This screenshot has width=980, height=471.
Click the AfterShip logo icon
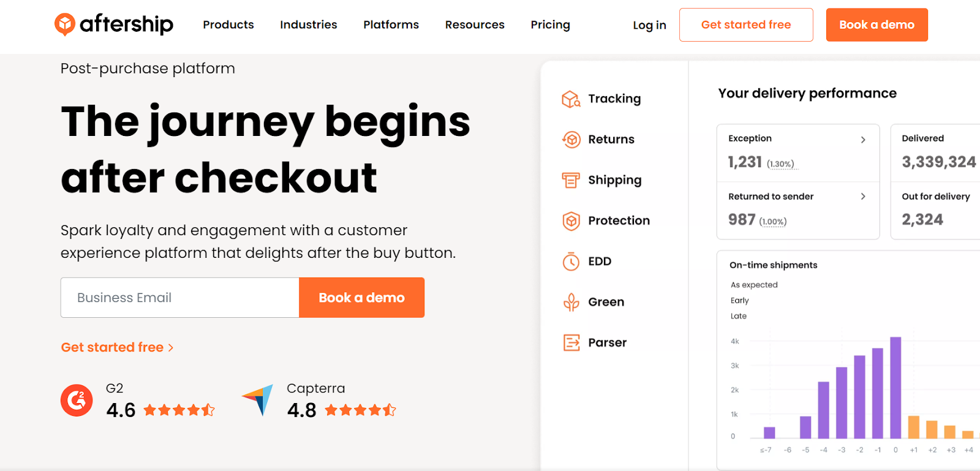65,24
